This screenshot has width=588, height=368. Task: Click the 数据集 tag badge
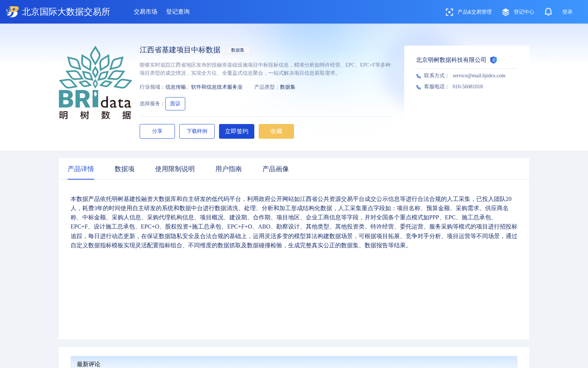click(238, 50)
